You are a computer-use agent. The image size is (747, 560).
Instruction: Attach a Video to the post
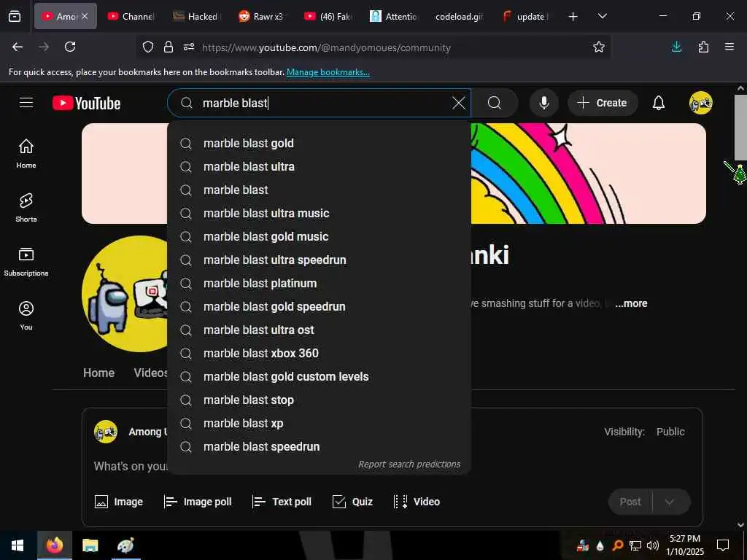(417, 502)
